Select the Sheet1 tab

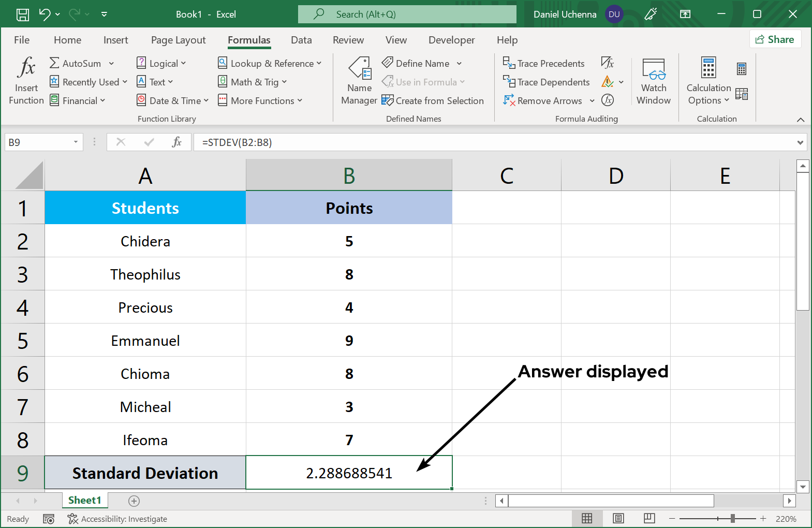point(85,500)
